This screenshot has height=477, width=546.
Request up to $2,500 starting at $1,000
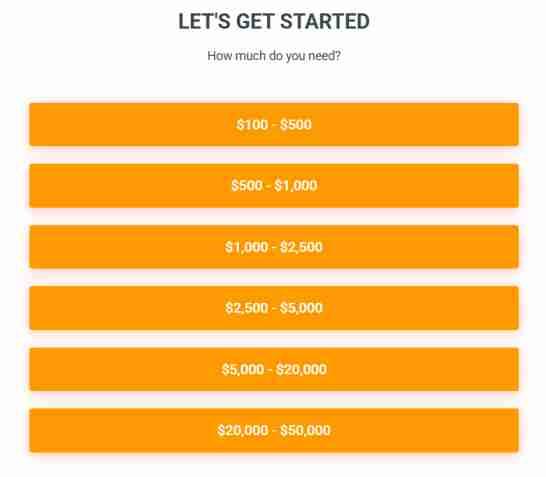(274, 247)
